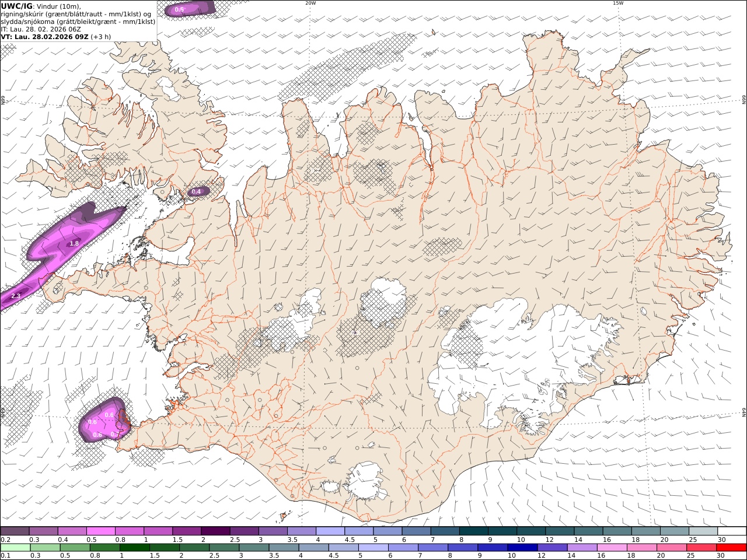Image resolution: width=747 pixels, height=560 pixels.
Task: Click the 'VT: Lau. 28.02.2026 09Z (+3 h)' line
Action: coord(56,37)
